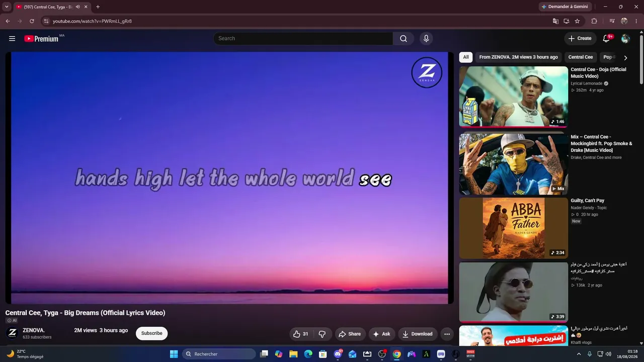This screenshot has width=644, height=362.
Task: Open more actions ellipsis under video
Action: [447, 334]
